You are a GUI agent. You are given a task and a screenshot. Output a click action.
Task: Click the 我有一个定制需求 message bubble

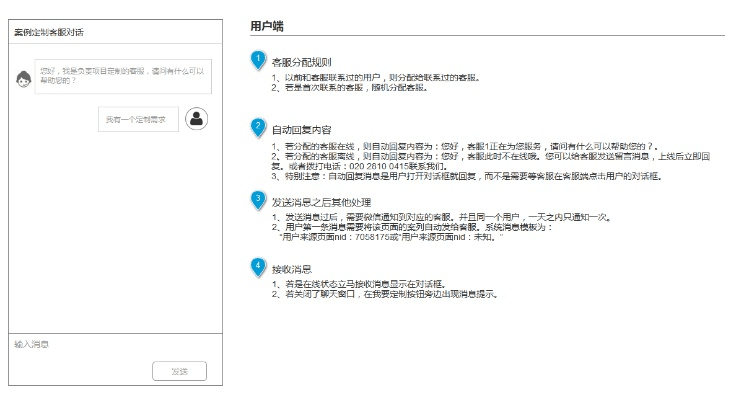click(x=136, y=120)
